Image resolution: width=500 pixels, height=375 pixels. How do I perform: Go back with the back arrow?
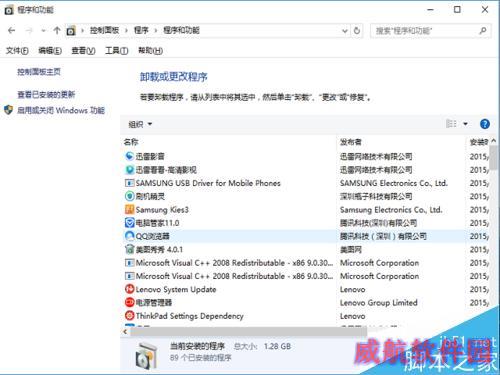(x=12, y=31)
